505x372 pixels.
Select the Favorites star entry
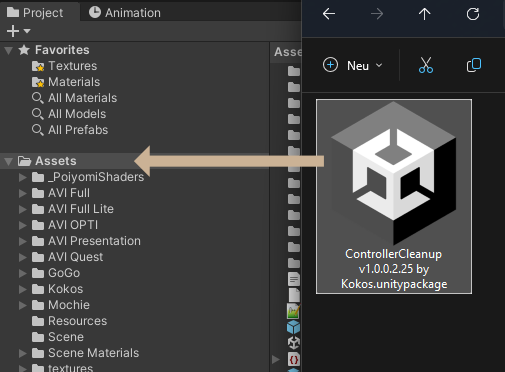click(x=54, y=50)
